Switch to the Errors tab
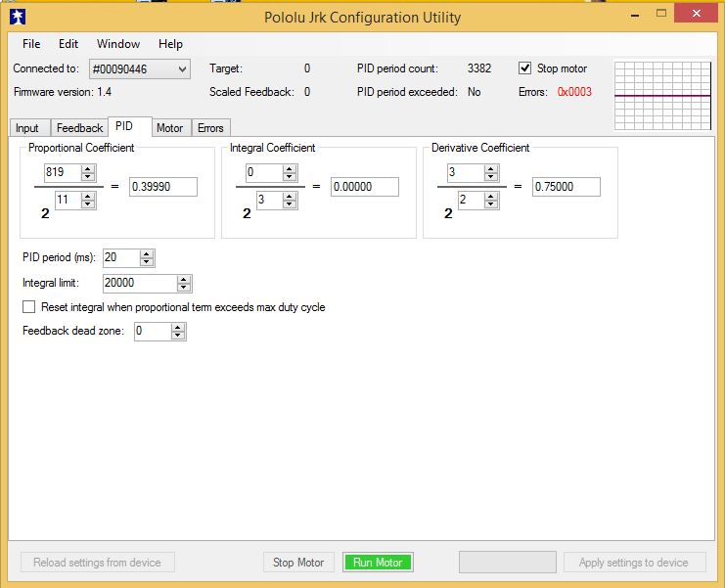The height and width of the screenshot is (588, 725). pos(210,128)
